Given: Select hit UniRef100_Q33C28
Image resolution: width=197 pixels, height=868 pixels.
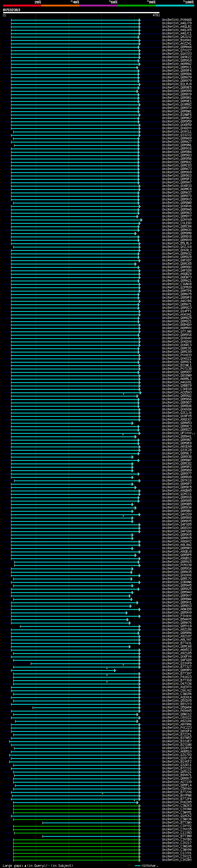Looking at the screenshot, I should pos(177,450).
